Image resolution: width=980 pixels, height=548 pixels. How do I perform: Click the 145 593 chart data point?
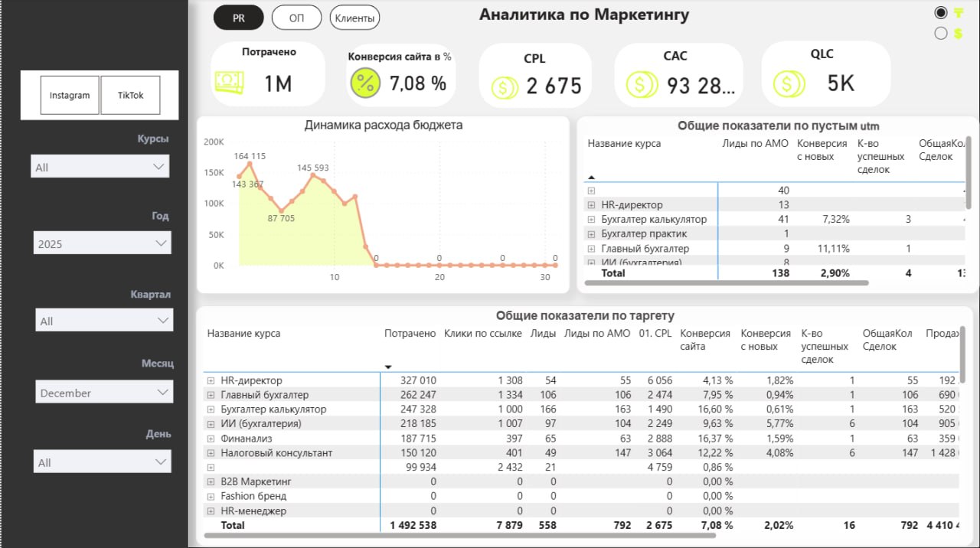click(313, 175)
